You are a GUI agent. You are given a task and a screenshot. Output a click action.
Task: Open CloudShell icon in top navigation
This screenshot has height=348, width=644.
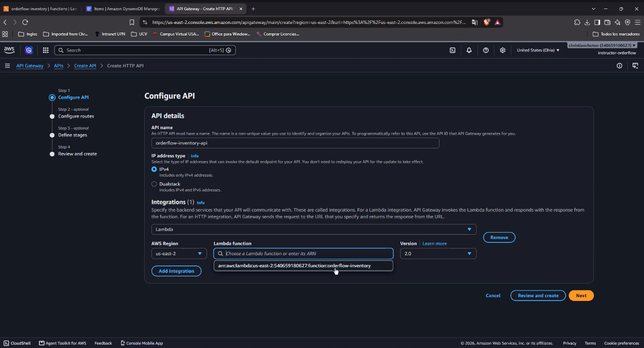pyautogui.click(x=452, y=50)
